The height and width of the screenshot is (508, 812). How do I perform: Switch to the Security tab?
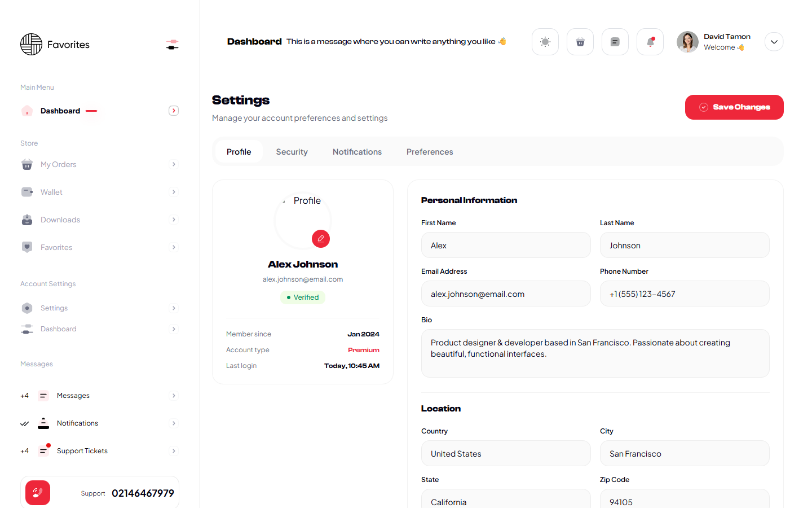(x=292, y=152)
